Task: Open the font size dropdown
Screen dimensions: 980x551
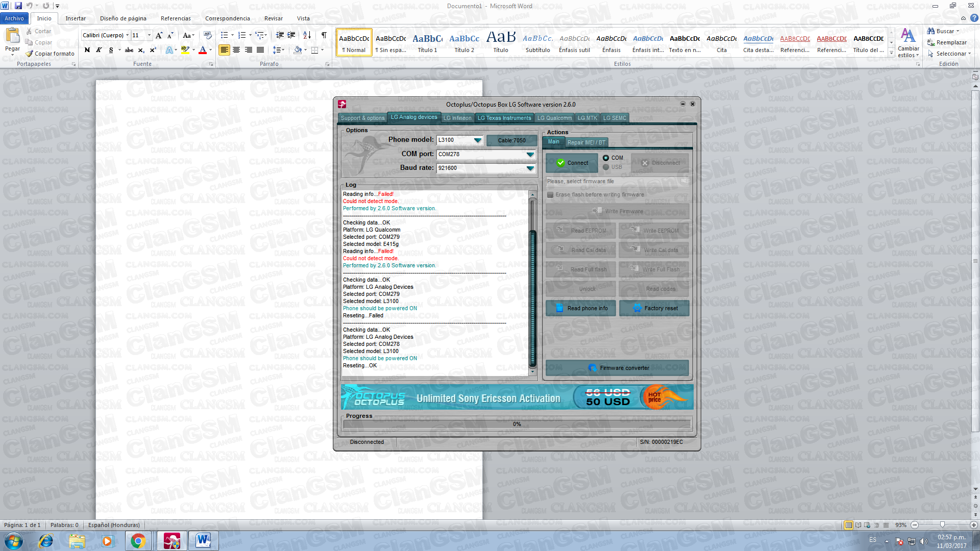Action: (x=149, y=35)
